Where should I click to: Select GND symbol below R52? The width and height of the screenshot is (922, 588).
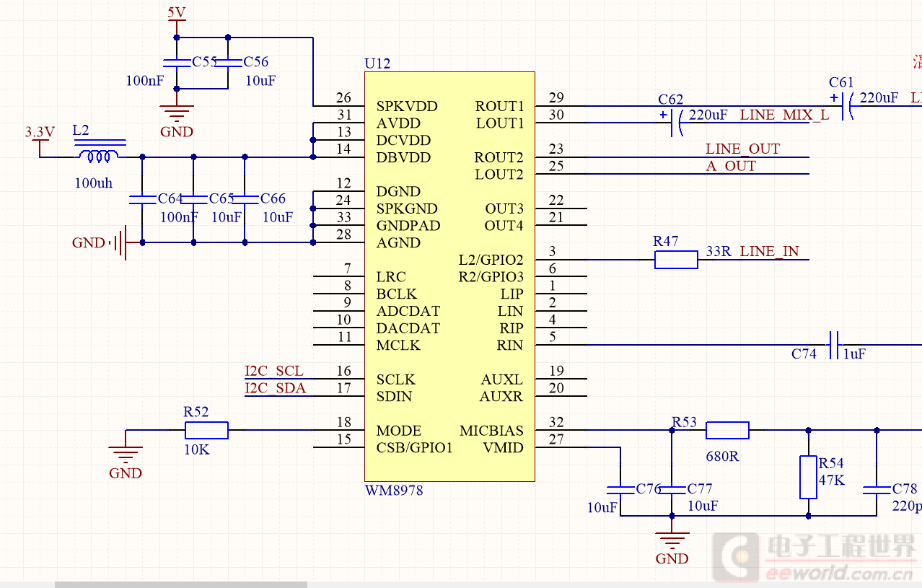pos(126,455)
